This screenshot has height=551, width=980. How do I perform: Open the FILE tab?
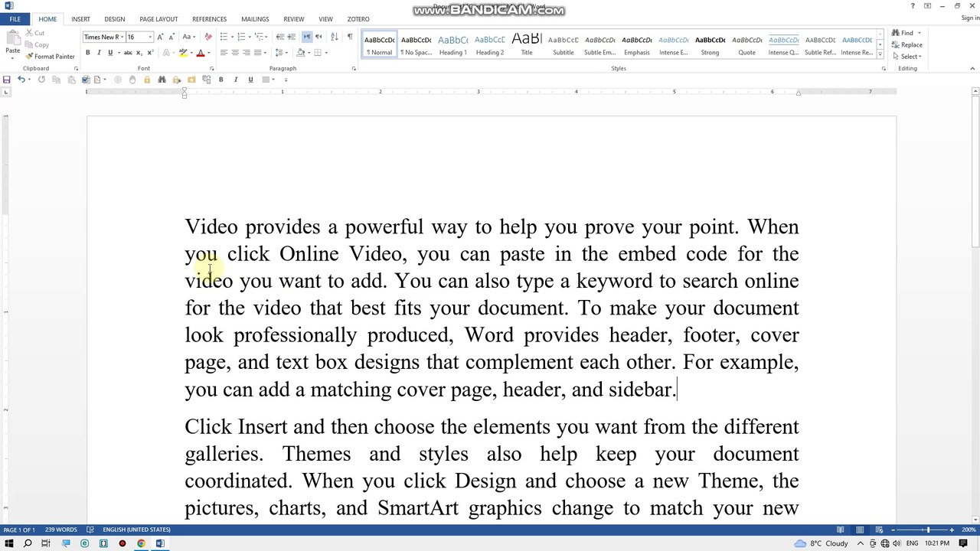pyautogui.click(x=15, y=19)
